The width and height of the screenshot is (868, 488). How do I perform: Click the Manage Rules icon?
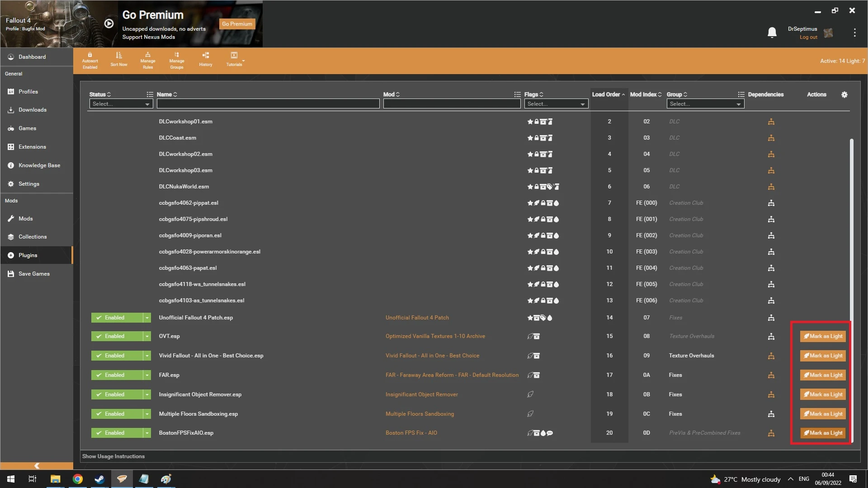point(147,60)
